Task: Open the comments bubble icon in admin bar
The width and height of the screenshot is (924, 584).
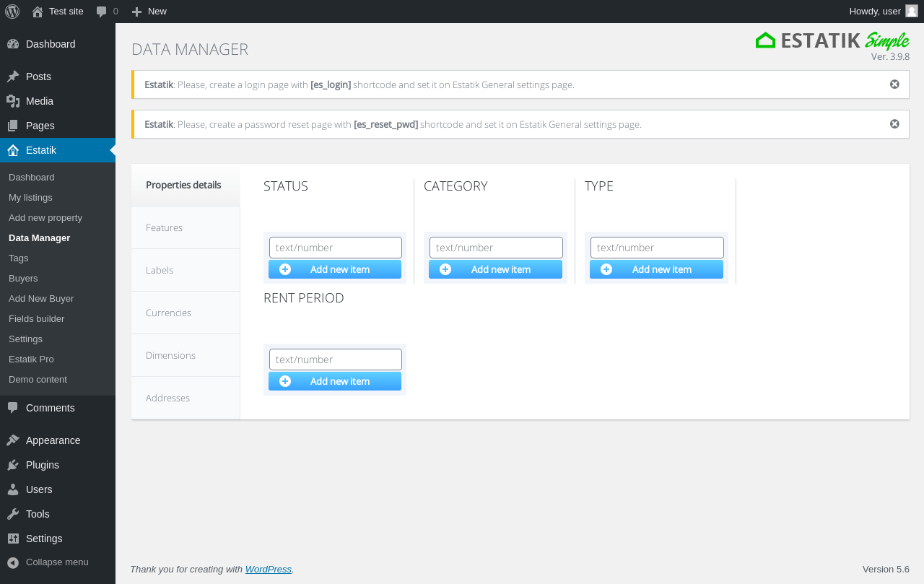Action: [x=102, y=12]
